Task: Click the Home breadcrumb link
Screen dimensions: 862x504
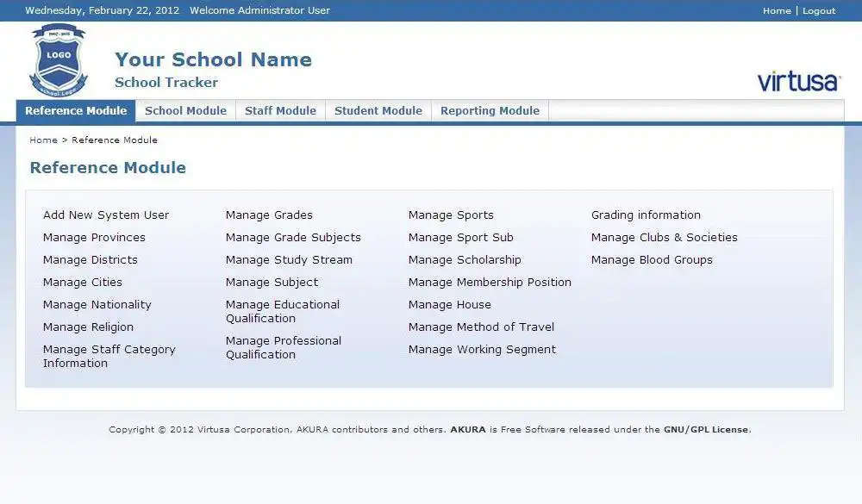Action: tap(43, 140)
